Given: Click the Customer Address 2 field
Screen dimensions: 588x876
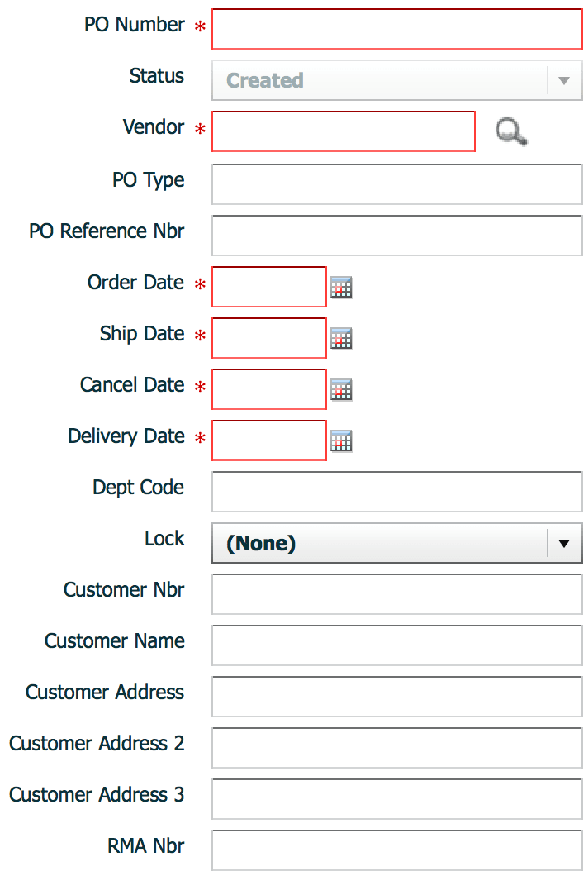Looking at the screenshot, I should pos(396,748).
